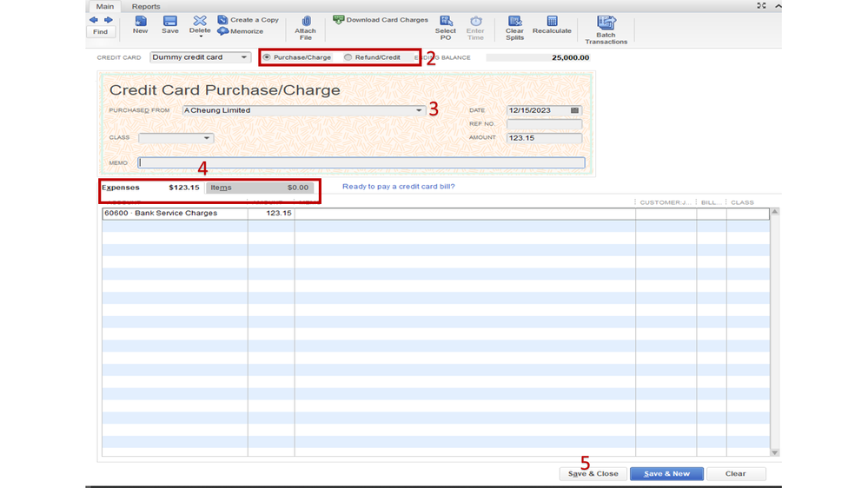Screen dimensions: 868x488
Task: Click the Save & Close button
Action: click(x=593, y=474)
